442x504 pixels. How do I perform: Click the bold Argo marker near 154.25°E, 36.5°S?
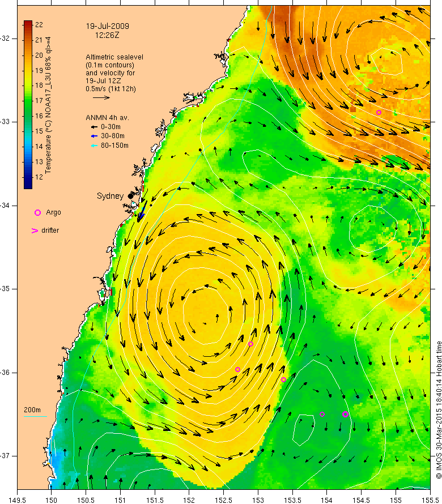(x=345, y=415)
